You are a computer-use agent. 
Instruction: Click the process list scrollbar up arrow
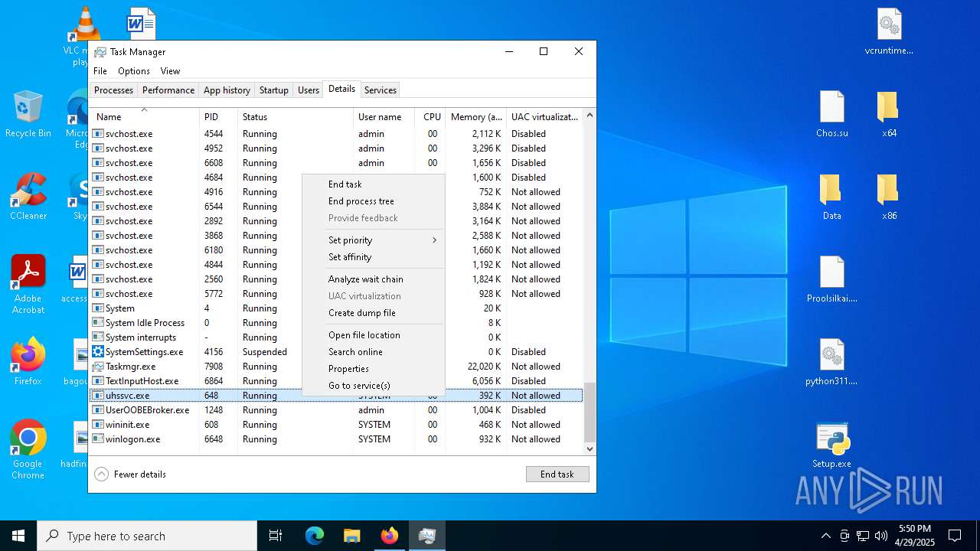tap(590, 116)
